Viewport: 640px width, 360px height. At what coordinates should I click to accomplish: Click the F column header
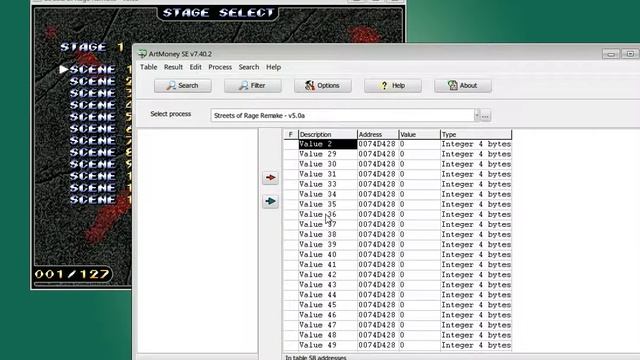tap(291, 134)
